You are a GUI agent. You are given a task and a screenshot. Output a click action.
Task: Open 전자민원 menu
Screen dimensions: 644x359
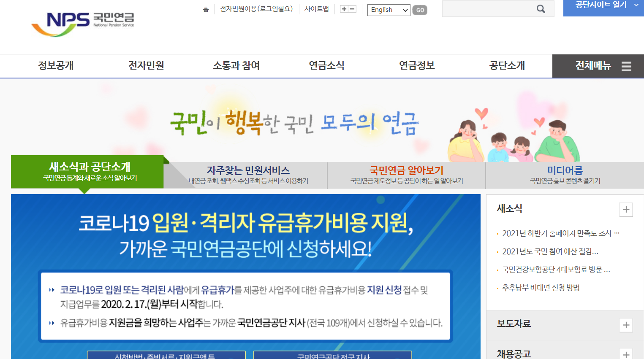(x=146, y=66)
